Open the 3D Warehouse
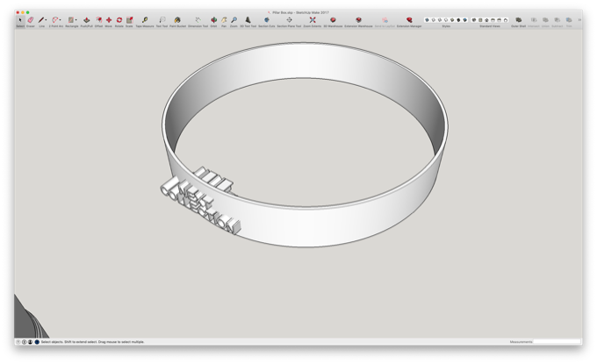Viewport: 597px width, 364px height. click(333, 20)
